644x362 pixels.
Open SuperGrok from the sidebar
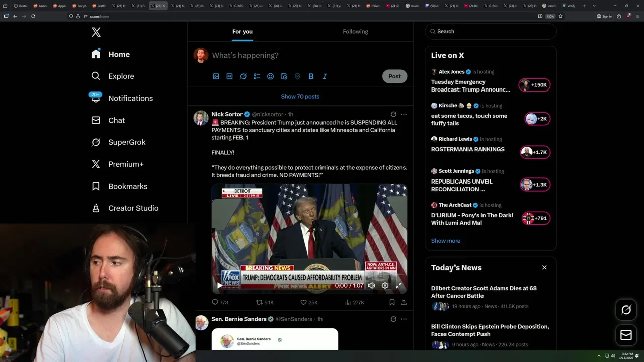click(118, 142)
